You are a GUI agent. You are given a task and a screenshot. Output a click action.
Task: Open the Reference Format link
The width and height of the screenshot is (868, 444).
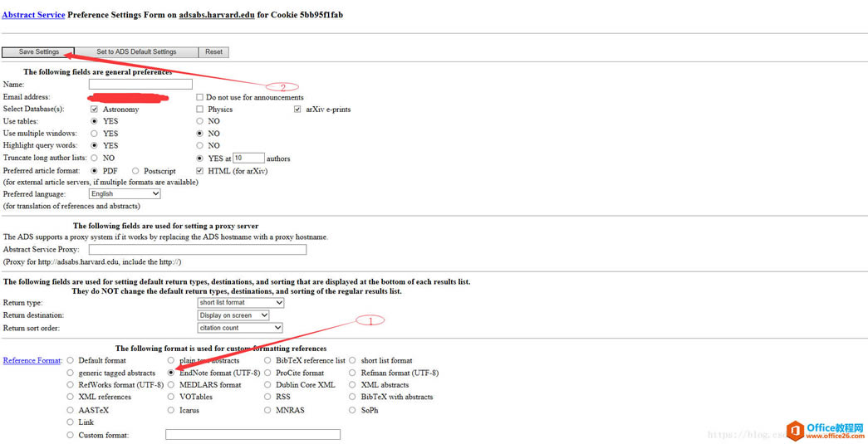coord(32,360)
